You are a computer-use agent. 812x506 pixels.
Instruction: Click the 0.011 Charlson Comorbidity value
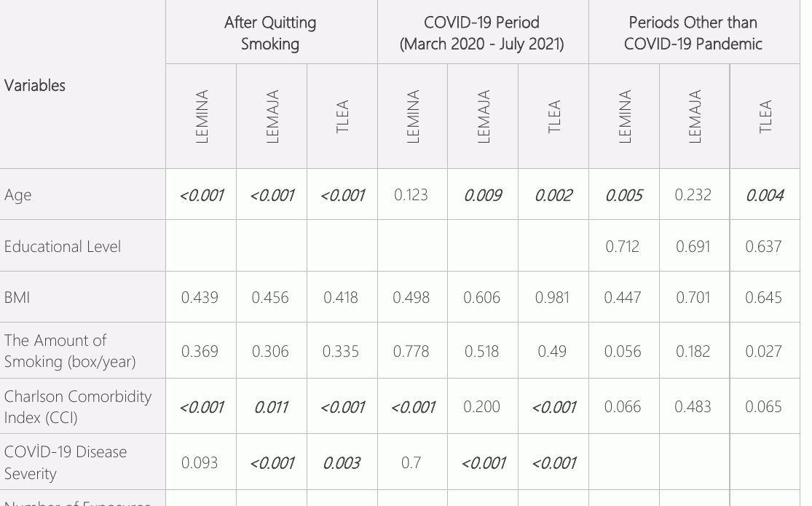coord(271,407)
